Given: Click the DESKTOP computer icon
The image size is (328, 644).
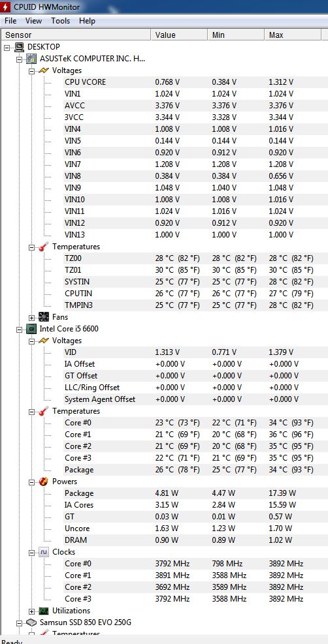Looking at the screenshot, I should 20,47.
